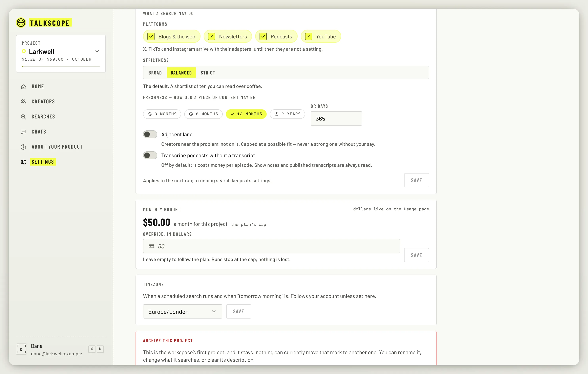This screenshot has height=374, width=588.
Task: Click Dana's avatar badge
Action: pyautogui.click(x=21, y=349)
